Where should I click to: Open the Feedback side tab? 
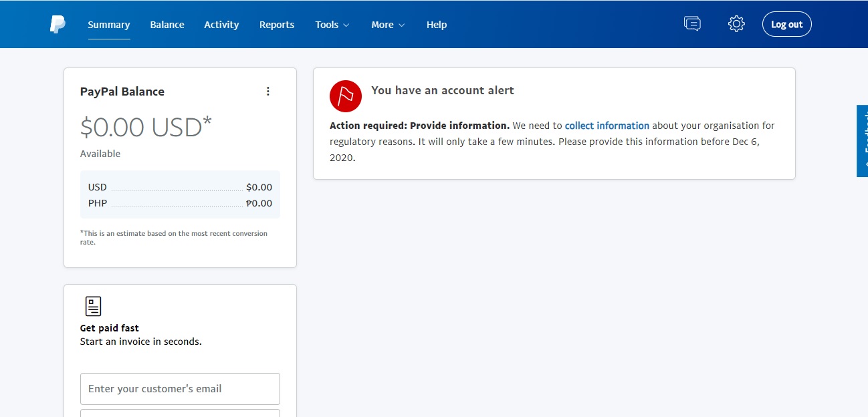coord(863,141)
